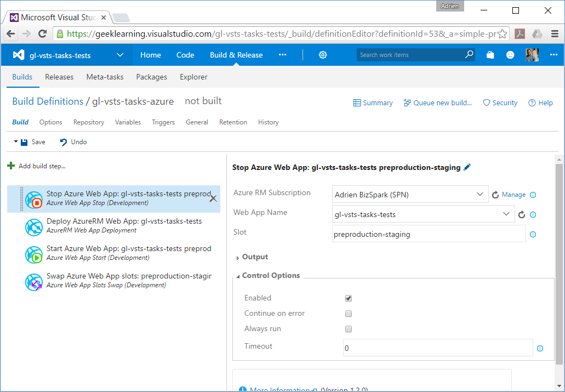The height and width of the screenshot is (392, 565).
Task: Switch to the Packages tab
Action: pyautogui.click(x=151, y=77)
